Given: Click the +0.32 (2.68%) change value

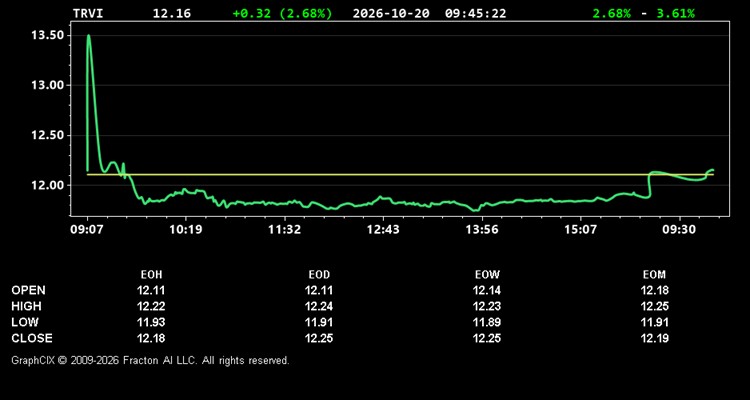Looking at the screenshot, I should point(282,13).
